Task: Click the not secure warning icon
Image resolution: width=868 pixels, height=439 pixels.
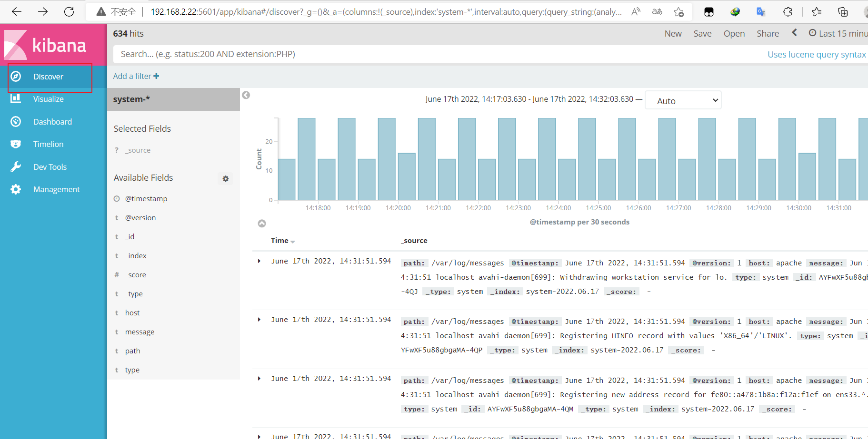Action: click(101, 12)
